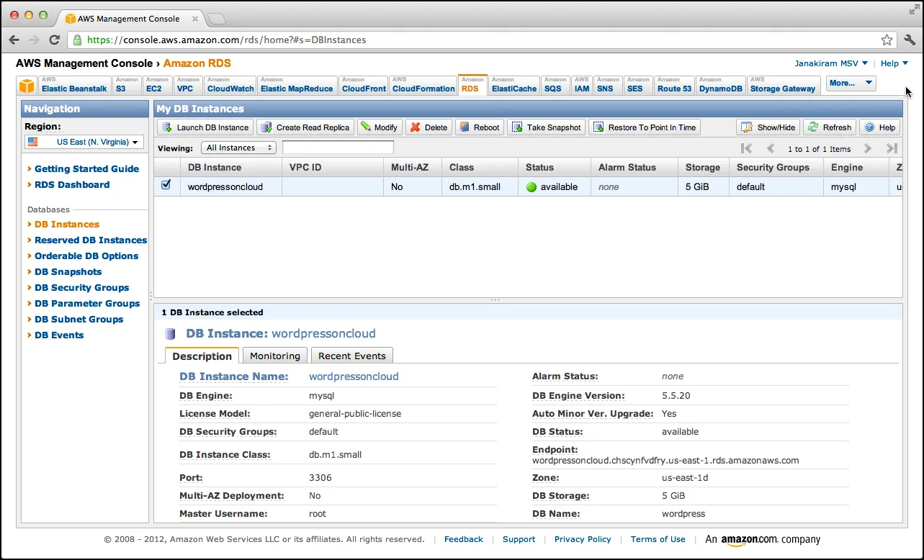Viewport: 924px width, 560px height.
Task: Open the S3 service tab
Action: click(x=127, y=85)
